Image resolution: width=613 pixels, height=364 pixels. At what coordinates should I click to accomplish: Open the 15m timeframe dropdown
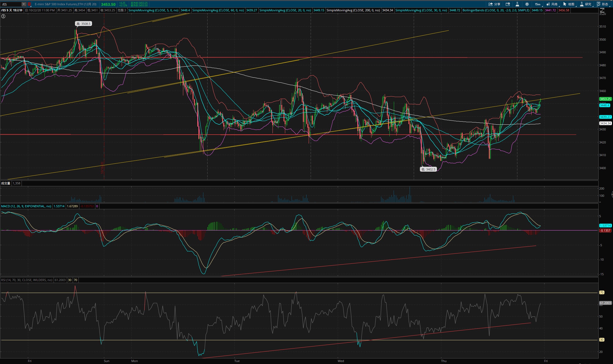[x=538, y=4]
